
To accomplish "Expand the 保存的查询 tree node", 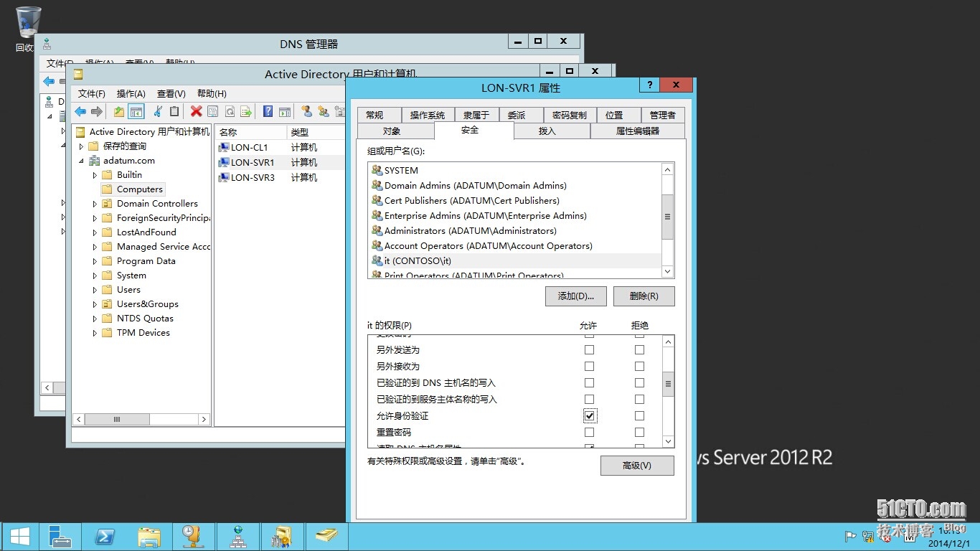I will pyautogui.click(x=81, y=146).
